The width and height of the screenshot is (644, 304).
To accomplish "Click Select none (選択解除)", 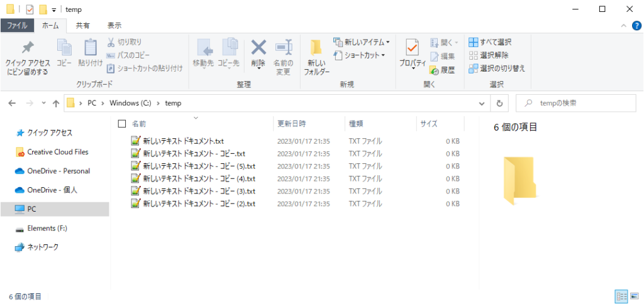I will [488, 55].
